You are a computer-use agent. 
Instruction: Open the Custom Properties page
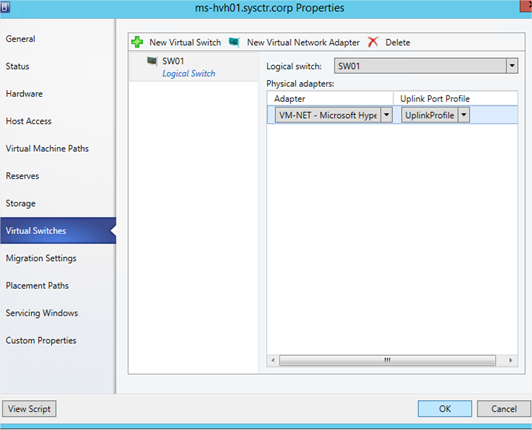[x=41, y=340]
